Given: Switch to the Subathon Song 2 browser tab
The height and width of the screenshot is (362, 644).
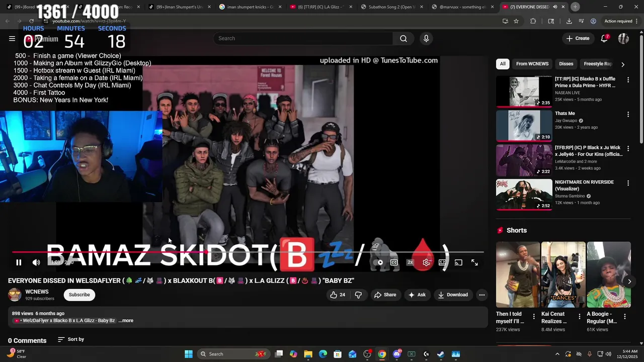Looking at the screenshot, I should click(391, 7).
